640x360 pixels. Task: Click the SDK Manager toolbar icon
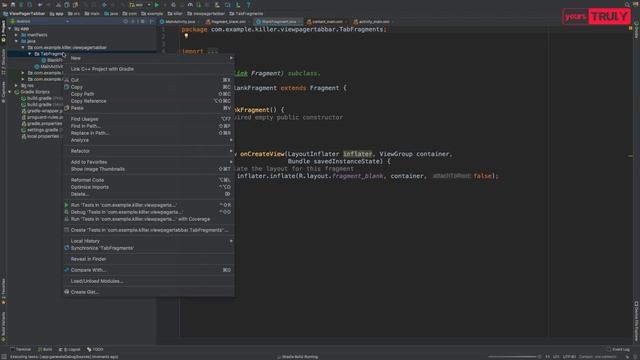click(238, 5)
